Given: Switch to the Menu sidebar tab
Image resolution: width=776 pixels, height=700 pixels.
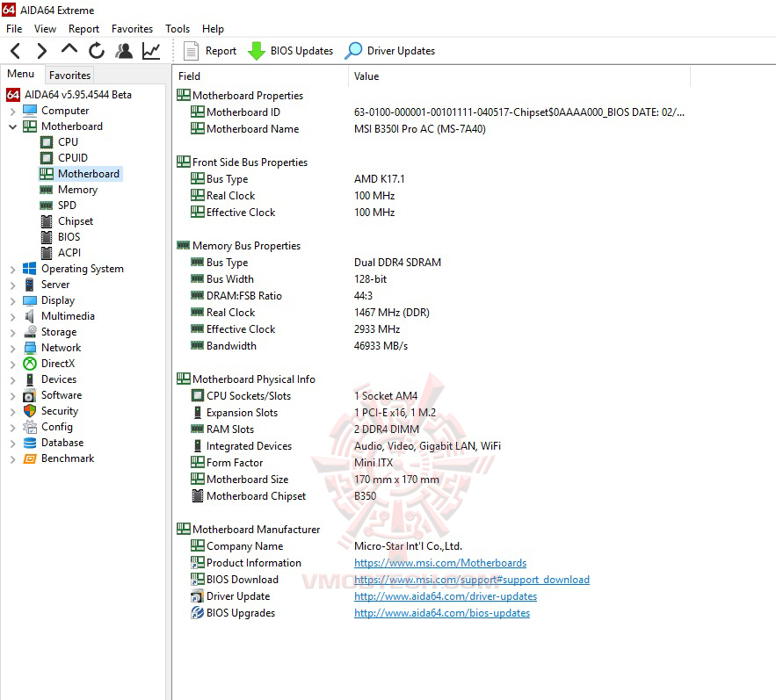Looking at the screenshot, I should coord(21,74).
